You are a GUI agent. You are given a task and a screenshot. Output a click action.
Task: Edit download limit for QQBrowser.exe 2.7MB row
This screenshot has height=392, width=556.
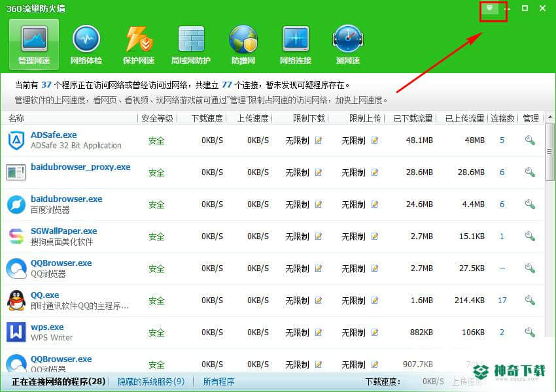tap(319, 269)
